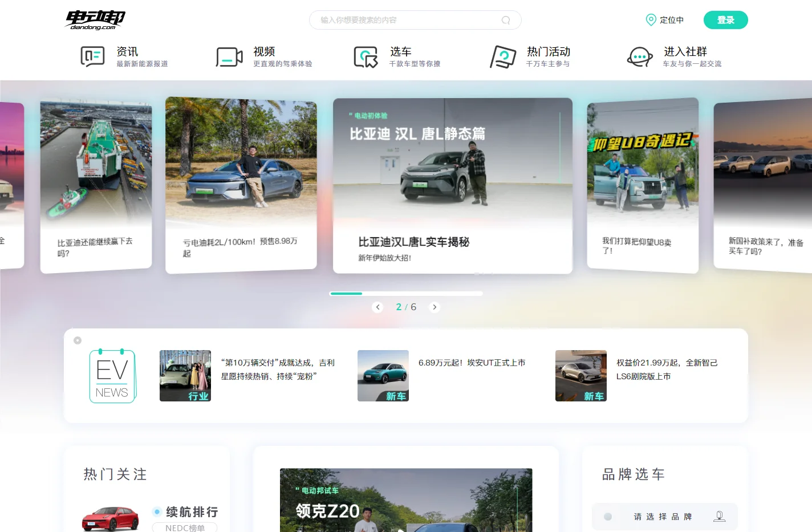The image size is (812, 532).
Task: Click the 最新新能源报道 subtitle
Action: [142, 64]
